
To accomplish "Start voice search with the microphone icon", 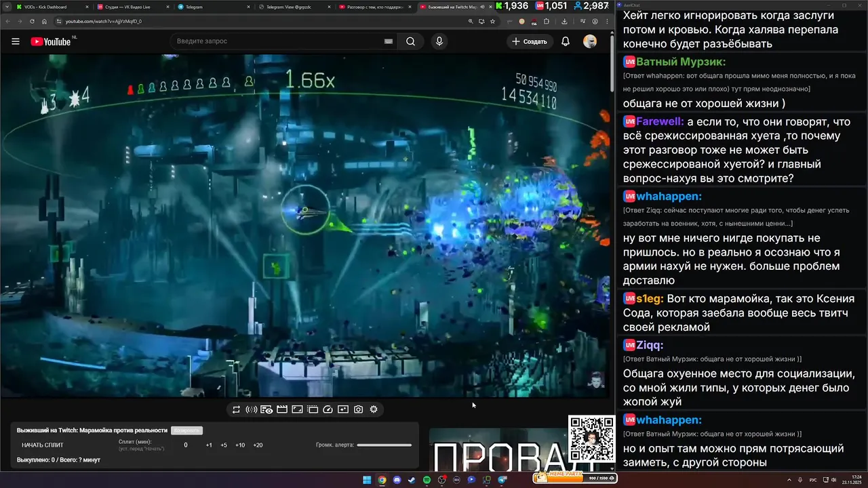I will 439,41.
